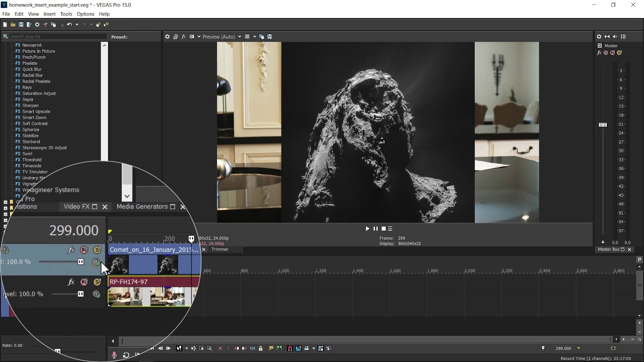644x362 pixels.
Task: Go to the previous frame
Action: (160, 348)
